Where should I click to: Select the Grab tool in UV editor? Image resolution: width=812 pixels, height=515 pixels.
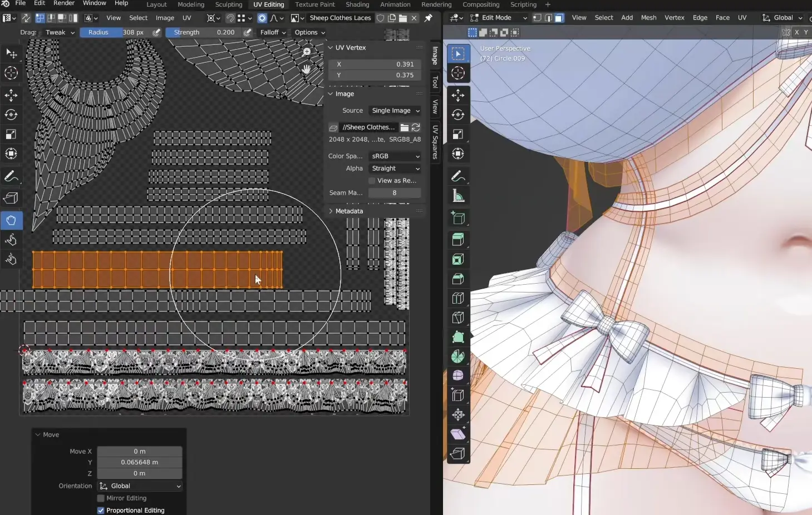[x=11, y=220]
